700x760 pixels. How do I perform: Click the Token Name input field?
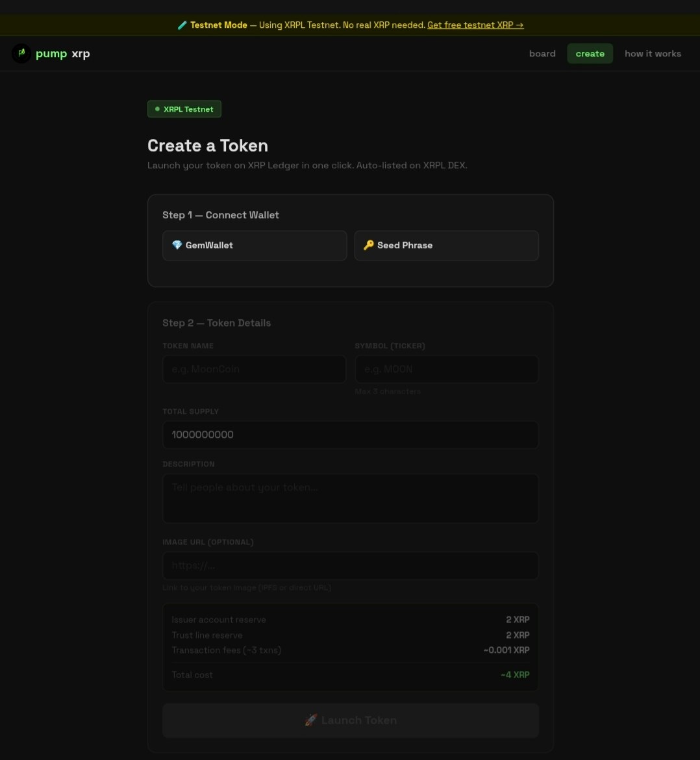pyautogui.click(x=255, y=369)
